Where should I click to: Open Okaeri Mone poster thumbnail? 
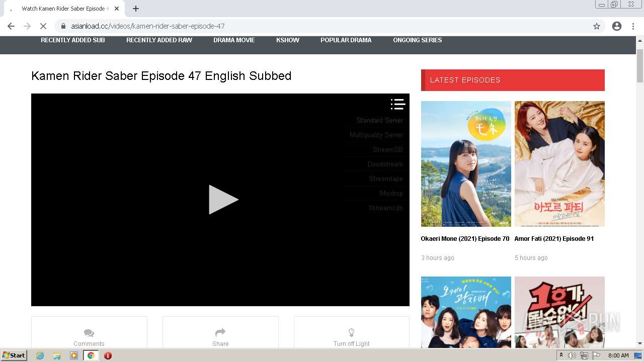(466, 164)
